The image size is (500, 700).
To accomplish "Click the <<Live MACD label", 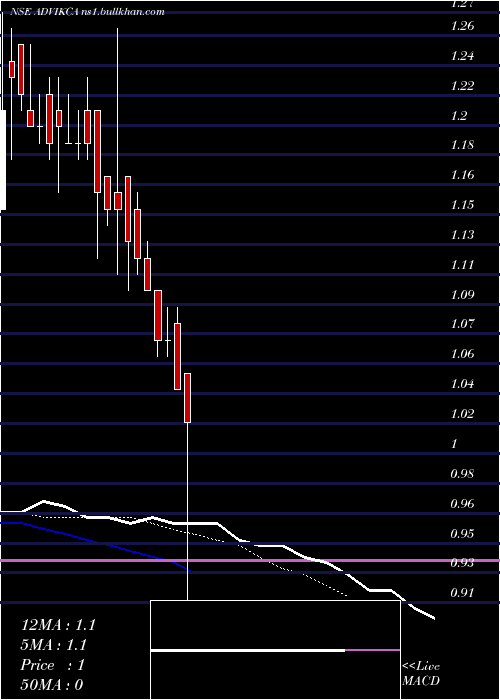I will click(x=421, y=673).
